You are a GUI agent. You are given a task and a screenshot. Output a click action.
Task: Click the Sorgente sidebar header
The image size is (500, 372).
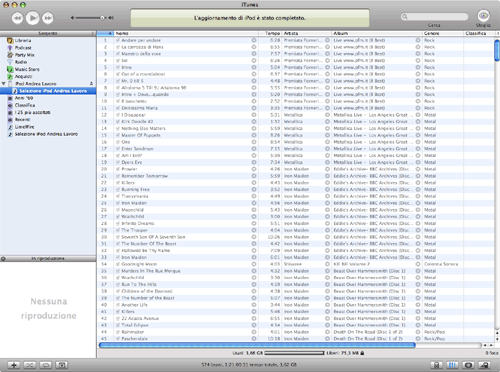point(48,33)
